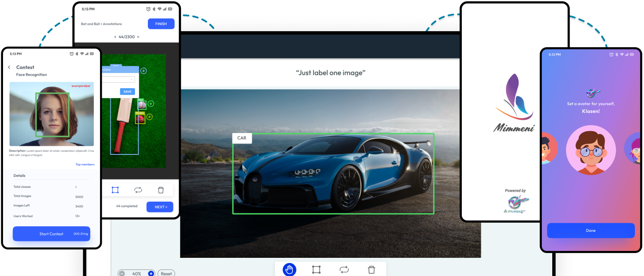Click SAVE in the label editor popup
This screenshot has width=644, height=276.
click(127, 92)
